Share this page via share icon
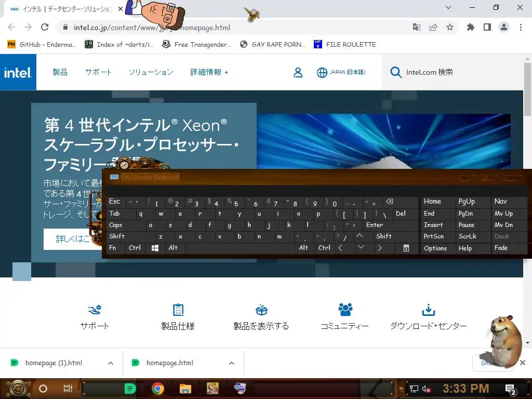 point(433,27)
